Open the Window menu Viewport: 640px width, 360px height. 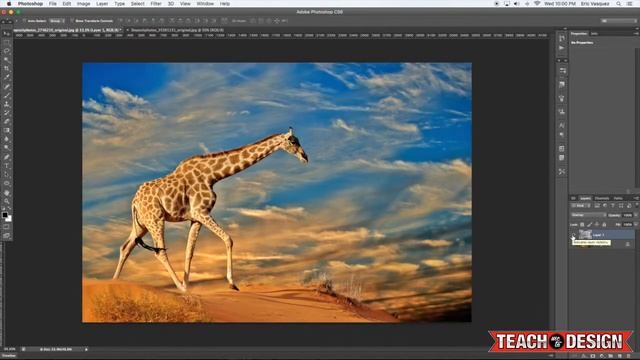click(x=205, y=4)
